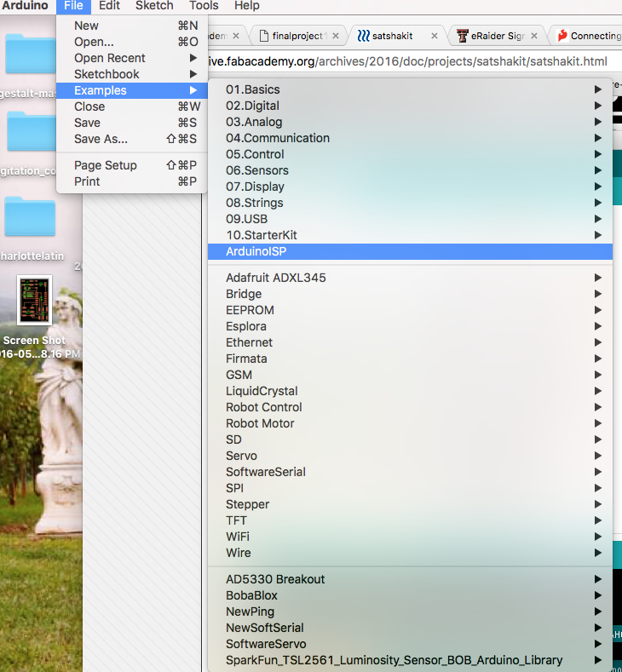The image size is (622, 672).
Task: Open the 10.StarterKit examples entry
Action: point(410,235)
